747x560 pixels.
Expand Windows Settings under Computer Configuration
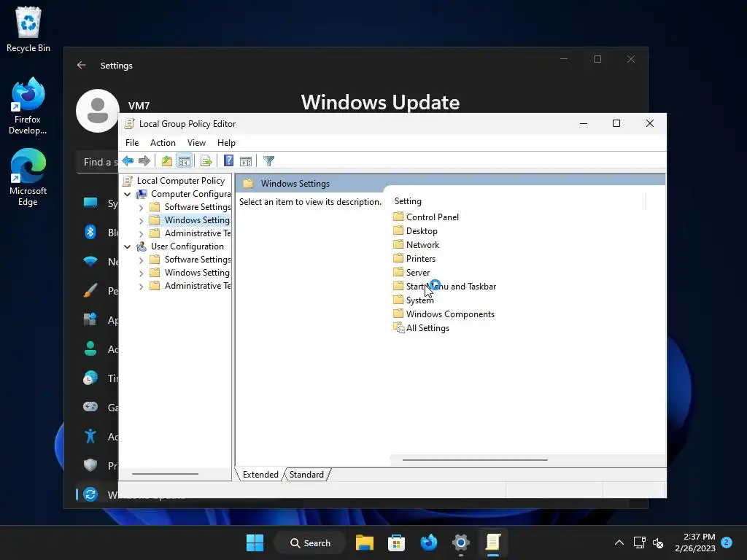[x=141, y=220]
